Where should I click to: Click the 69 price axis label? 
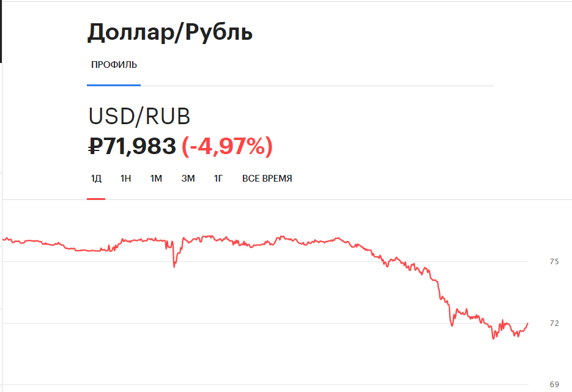[x=554, y=384]
